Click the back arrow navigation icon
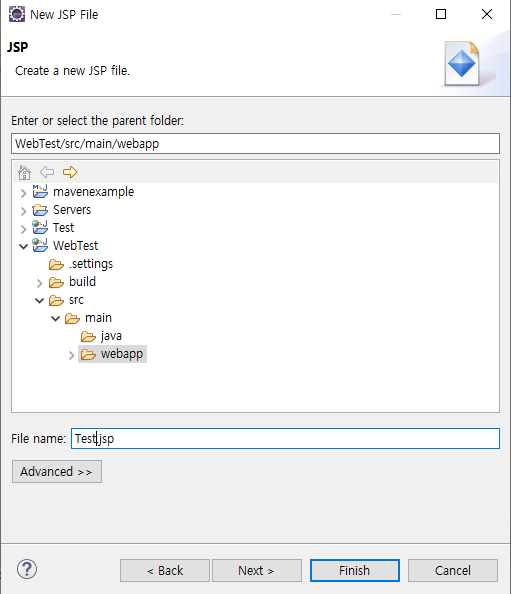511x594 pixels. click(47, 172)
